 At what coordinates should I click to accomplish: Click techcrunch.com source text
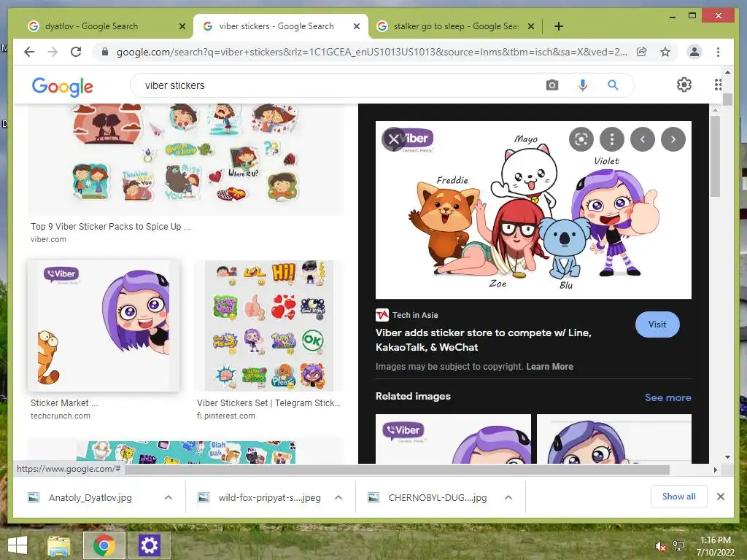tap(61, 416)
